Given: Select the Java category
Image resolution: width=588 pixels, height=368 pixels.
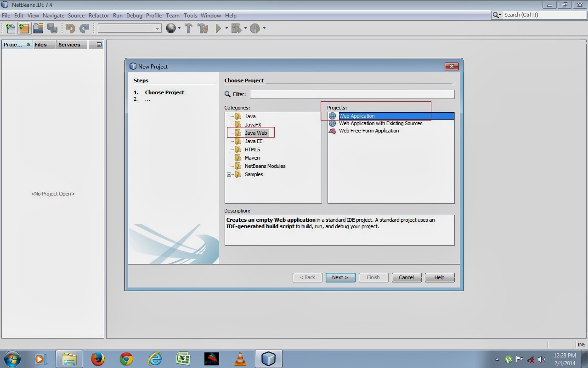Looking at the screenshot, I should coord(250,116).
